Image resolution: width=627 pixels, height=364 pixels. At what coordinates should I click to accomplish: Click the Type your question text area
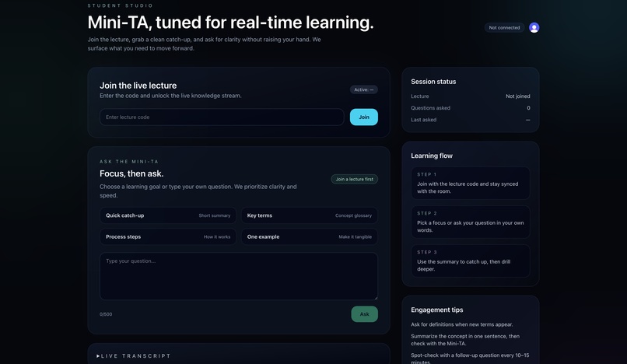(x=239, y=276)
